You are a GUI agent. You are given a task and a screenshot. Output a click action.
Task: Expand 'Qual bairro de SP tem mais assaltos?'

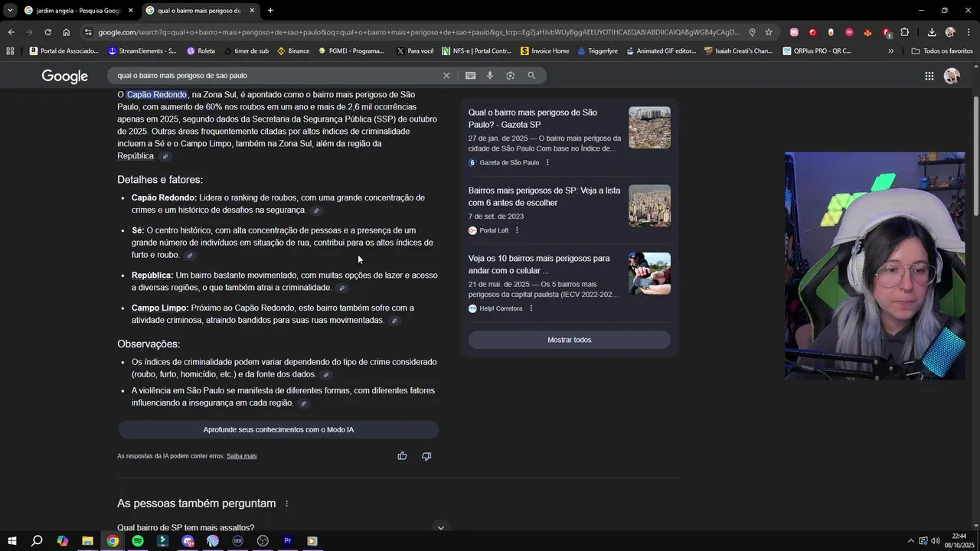click(x=440, y=528)
